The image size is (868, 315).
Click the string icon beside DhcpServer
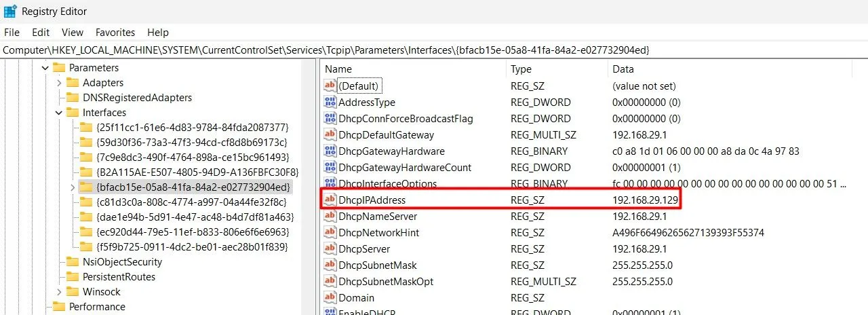coord(330,248)
